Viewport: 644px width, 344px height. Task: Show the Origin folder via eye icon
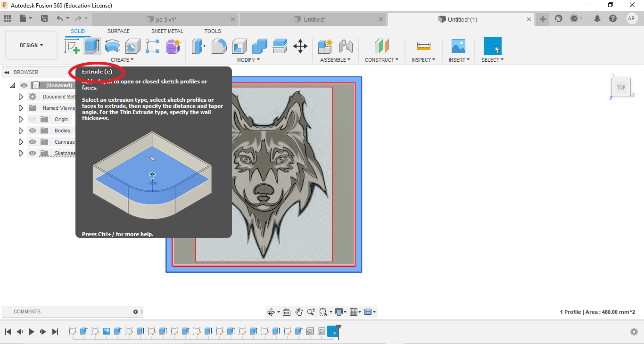[x=33, y=119]
